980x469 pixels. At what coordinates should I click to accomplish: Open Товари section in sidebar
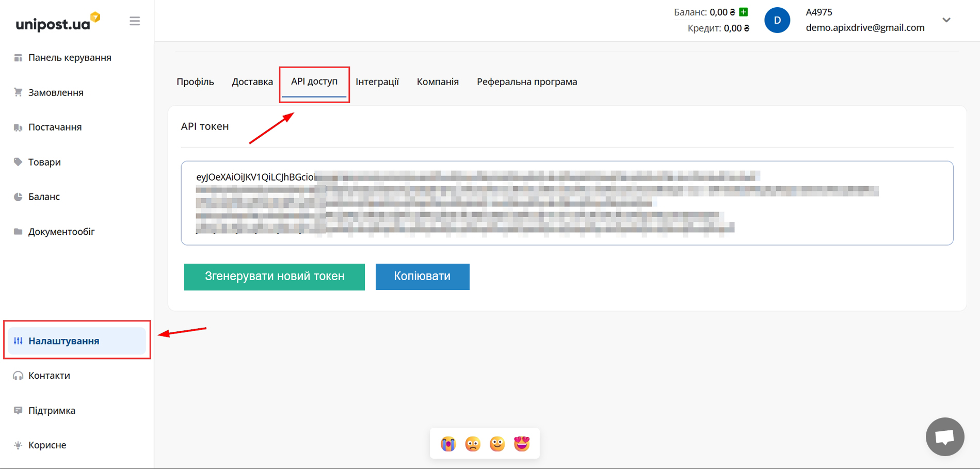pyautogui.click(x=44, y=162)
